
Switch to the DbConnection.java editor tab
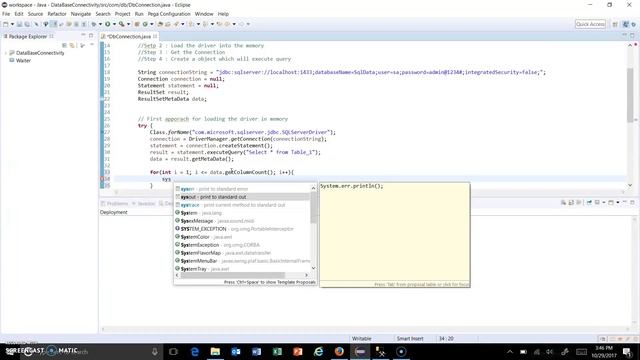click(x=129, y=36)
